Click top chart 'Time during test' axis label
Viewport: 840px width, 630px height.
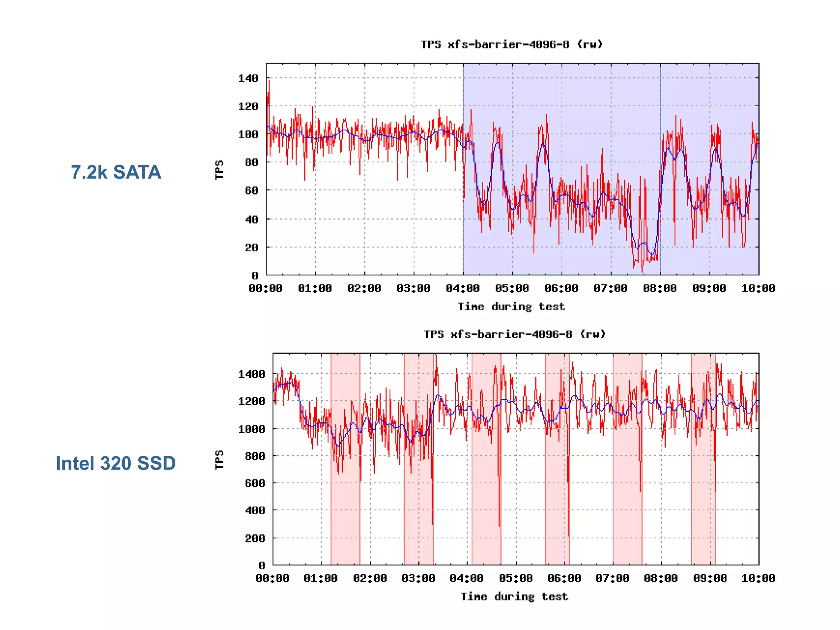(511, 307)
